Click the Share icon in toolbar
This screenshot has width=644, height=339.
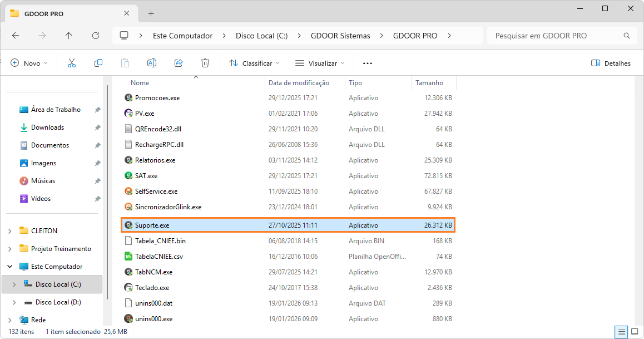[x=179, y=63]
